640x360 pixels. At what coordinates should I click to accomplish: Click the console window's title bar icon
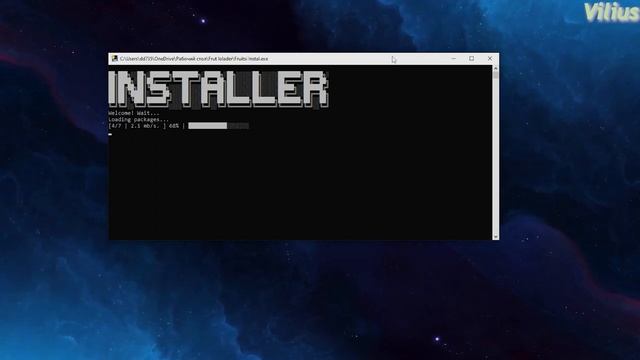pyautogui.click(x=115, y=59)
